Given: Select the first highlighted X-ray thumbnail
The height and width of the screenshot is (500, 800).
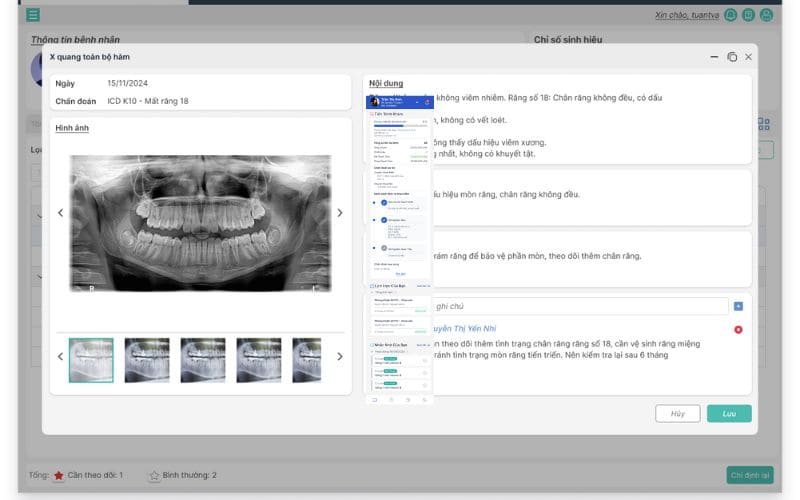Looking at the screenshot, I should 91,359.
